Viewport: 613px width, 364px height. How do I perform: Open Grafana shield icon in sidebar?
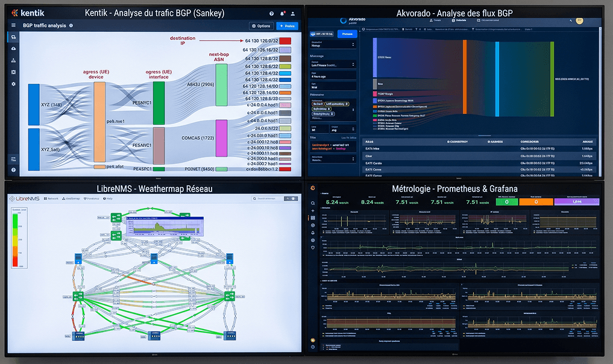pos(313,248)
